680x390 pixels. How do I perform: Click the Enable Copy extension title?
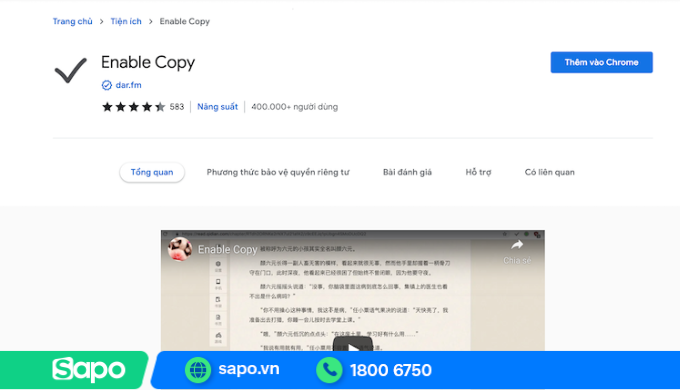click(148, 62)
